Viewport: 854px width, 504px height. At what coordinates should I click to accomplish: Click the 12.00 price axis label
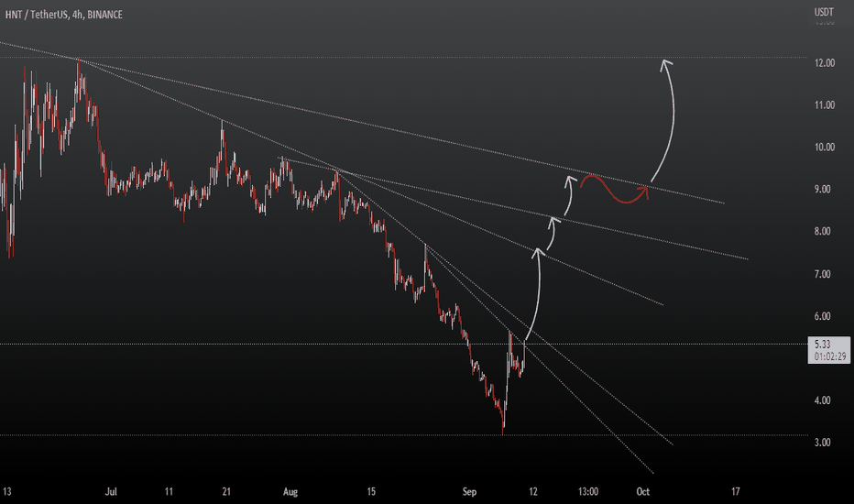[x=825, y=63]
